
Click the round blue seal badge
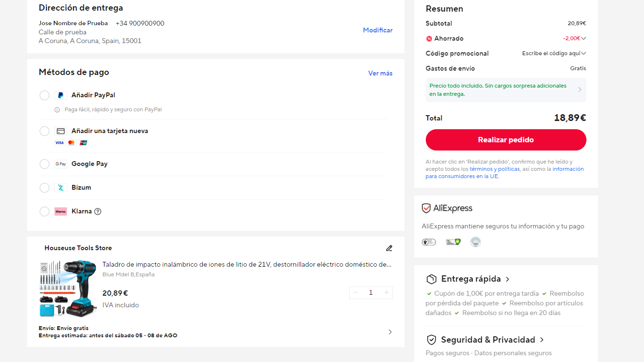point(476,242)
